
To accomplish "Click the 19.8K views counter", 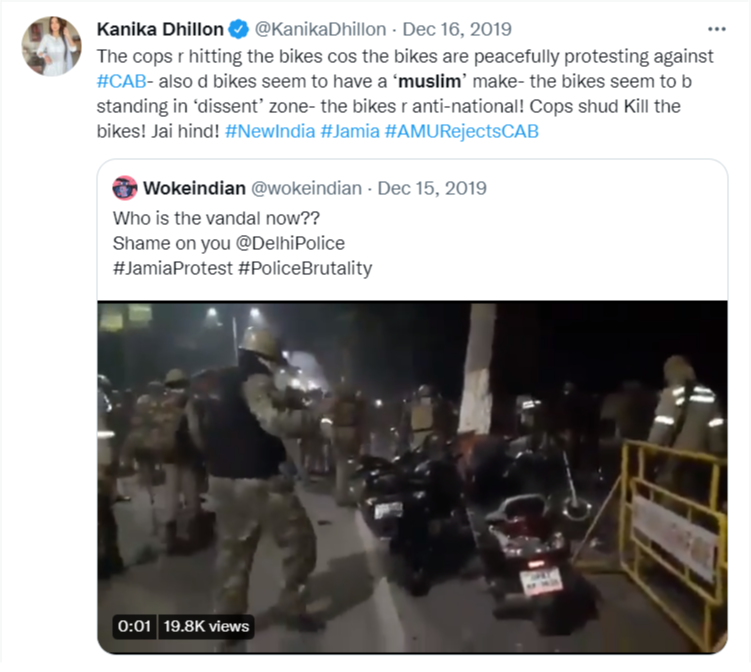I will click(x=206, y=626).
